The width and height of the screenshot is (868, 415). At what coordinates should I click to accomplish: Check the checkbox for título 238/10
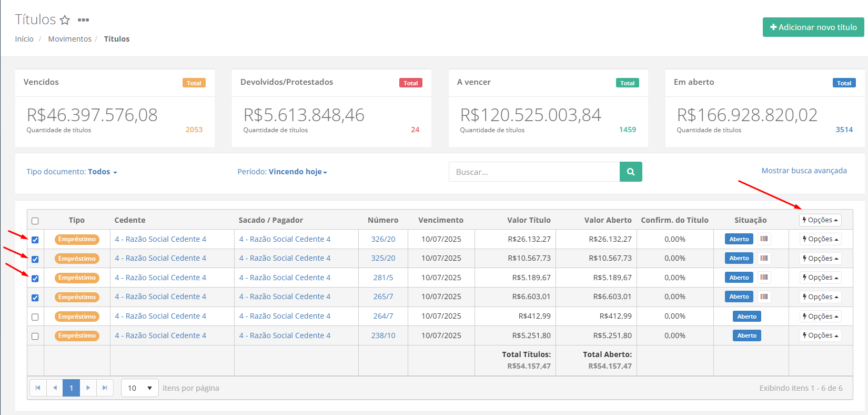tap(35, 336)
